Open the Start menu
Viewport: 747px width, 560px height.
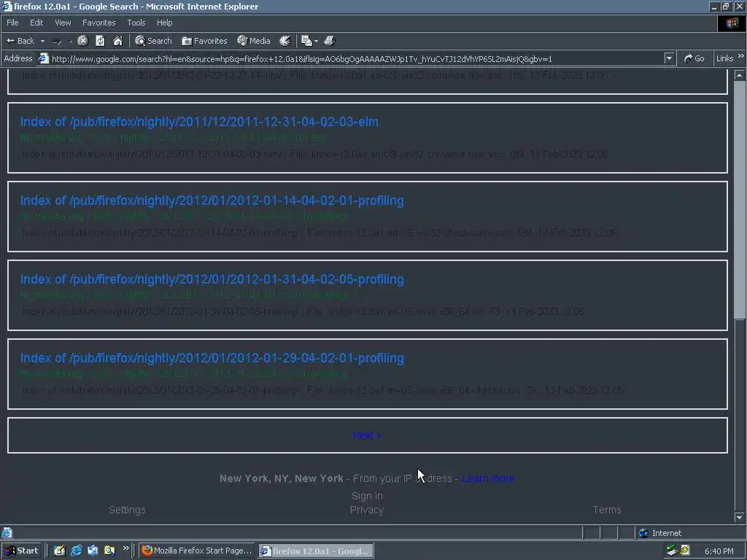21,551
